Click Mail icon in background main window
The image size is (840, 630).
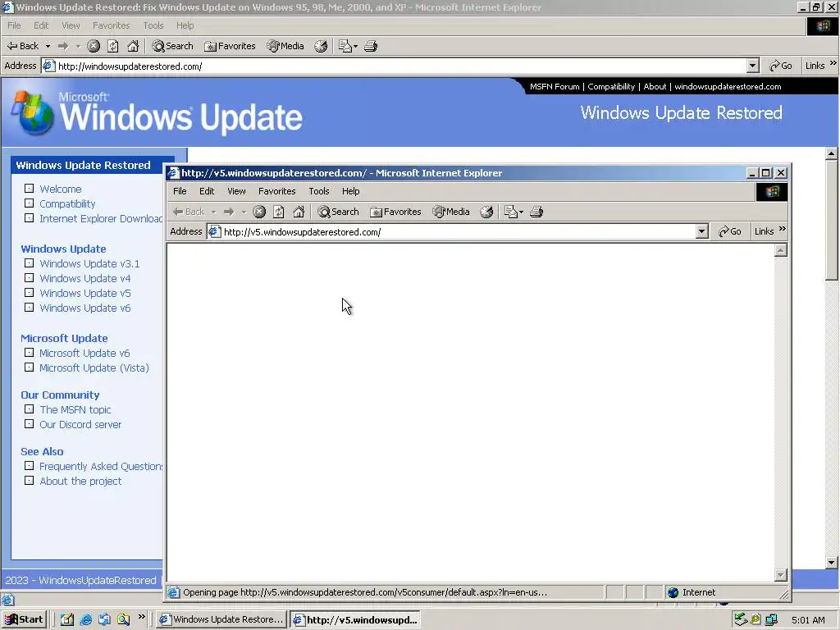pyautogui.click(x=345, y=46)
